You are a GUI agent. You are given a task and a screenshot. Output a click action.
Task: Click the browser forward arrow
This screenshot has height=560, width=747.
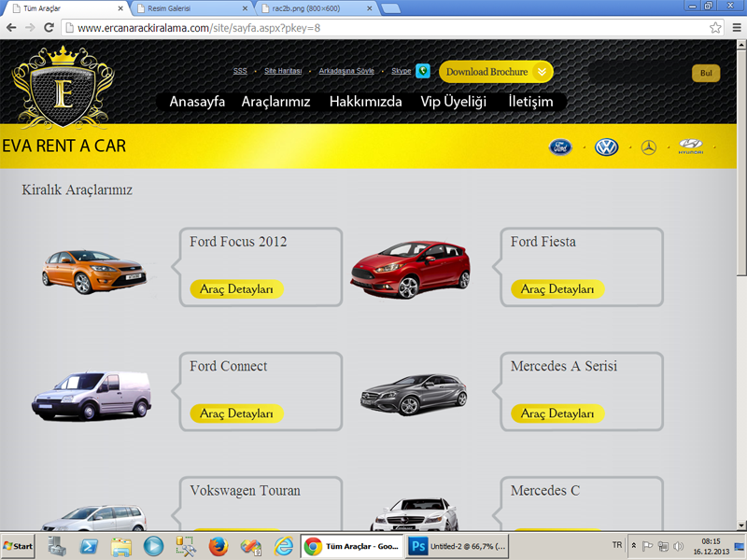[30, 28]
